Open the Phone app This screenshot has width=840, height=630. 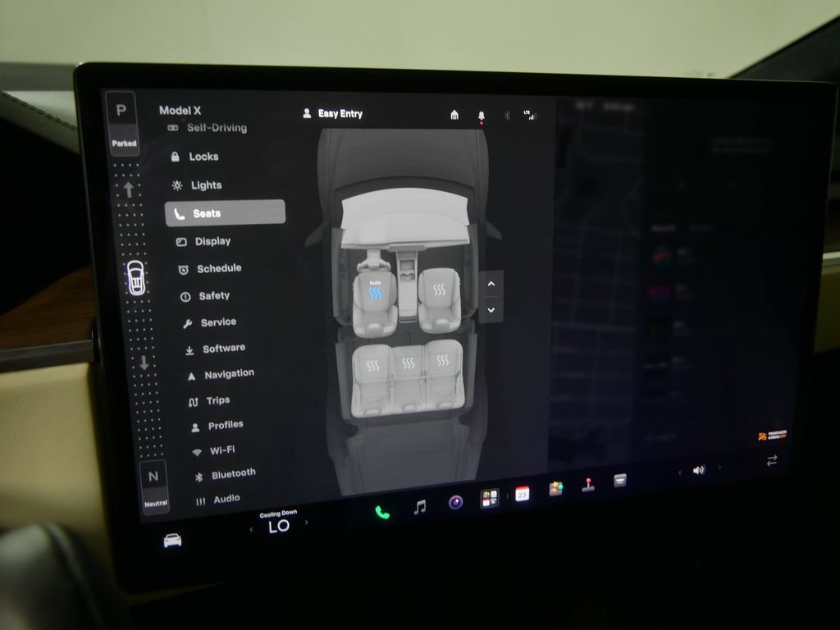[382, 513]
